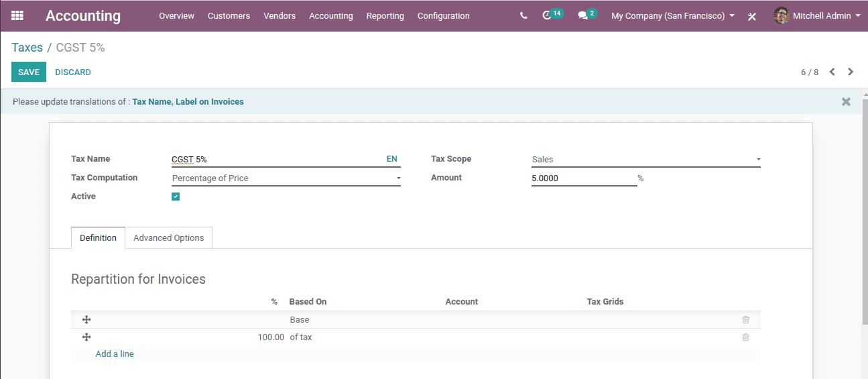Click the Based On column header

pyautogui.click(x=308, y=302)
